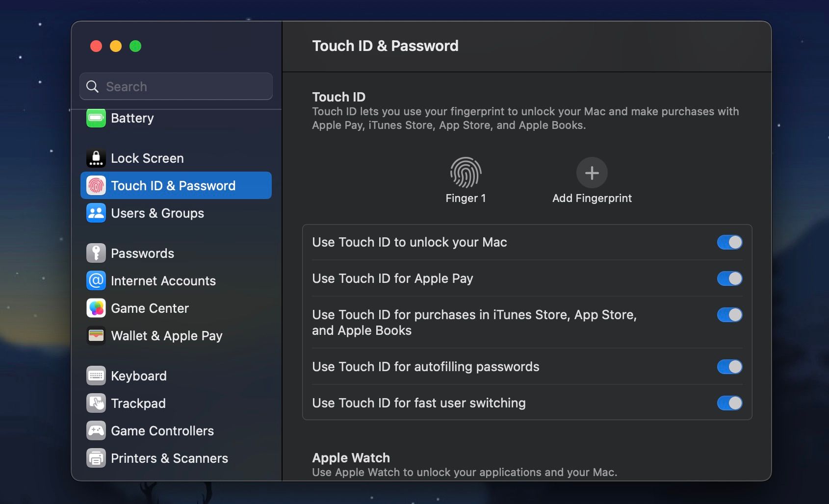The height and width of the screenshot is (504, 829).
Task: Turn off Touch ID for fast user switching
Action: (729, 403)
